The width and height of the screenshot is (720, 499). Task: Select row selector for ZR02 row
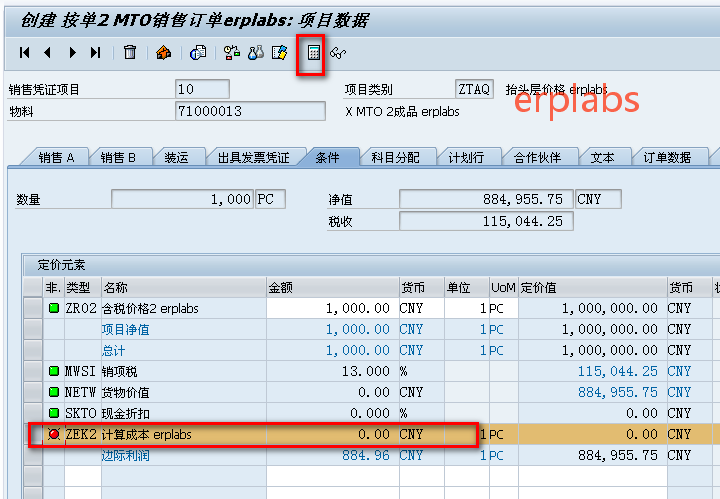coord(33,308)
